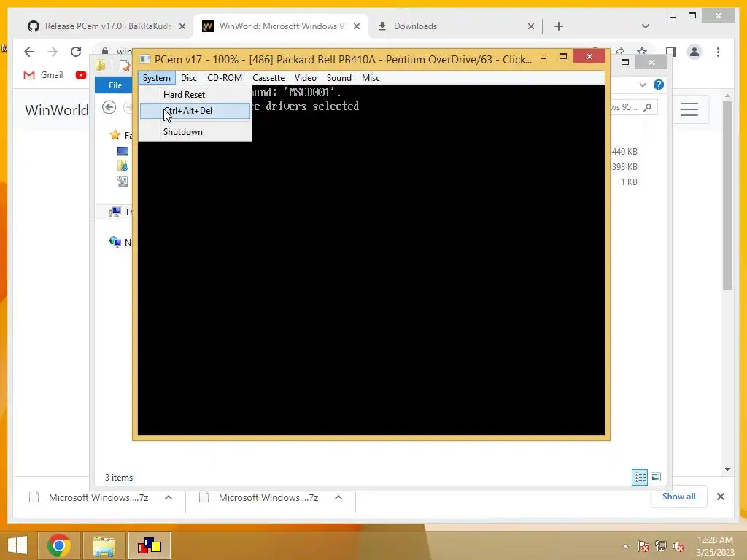The width and height of the screenshot is (747, 560).
Task: Switch to the Release PCem v17.0 tab
Action: coord(107,26)
